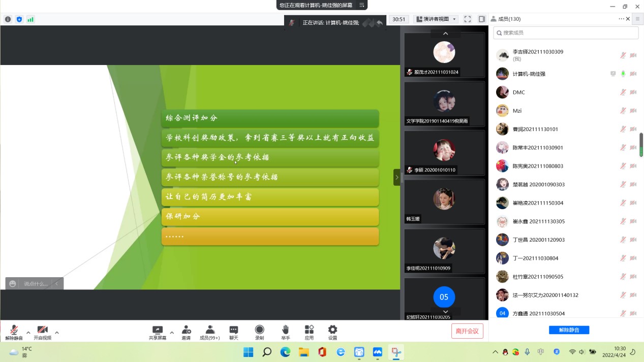
Task: Click the member list scrollbar
Action: click(x=641, y=145)
